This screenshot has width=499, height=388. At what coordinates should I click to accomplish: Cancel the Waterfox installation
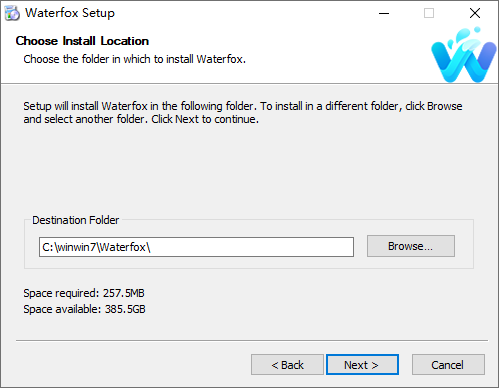tap(448, 365)
